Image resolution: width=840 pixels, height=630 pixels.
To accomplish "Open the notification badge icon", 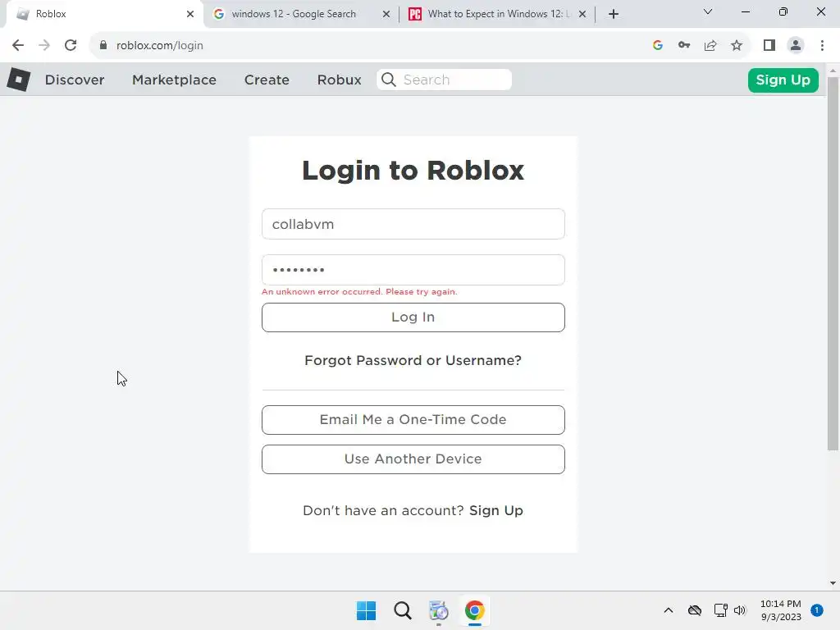I will point(817,610).
